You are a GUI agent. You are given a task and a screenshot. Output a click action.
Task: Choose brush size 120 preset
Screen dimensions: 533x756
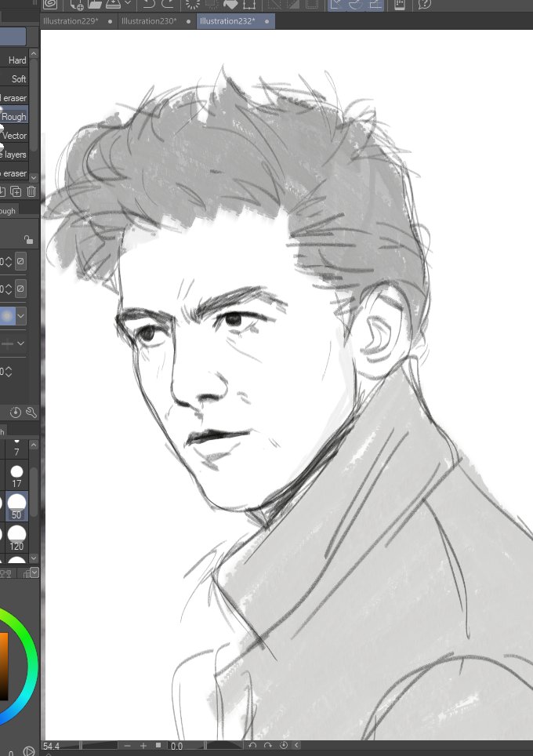tap(17, 537)
